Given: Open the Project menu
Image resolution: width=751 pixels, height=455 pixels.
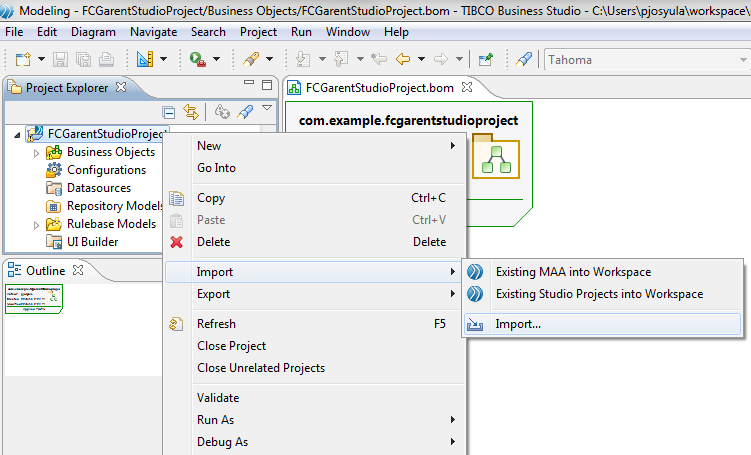Looking at the screenshot, I should [x=258, y=32].
